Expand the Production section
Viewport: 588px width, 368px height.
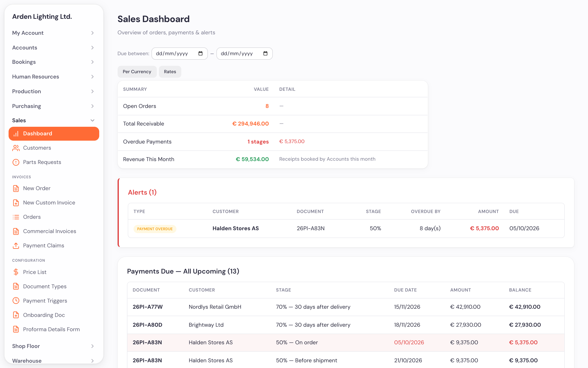pos(53,92)
